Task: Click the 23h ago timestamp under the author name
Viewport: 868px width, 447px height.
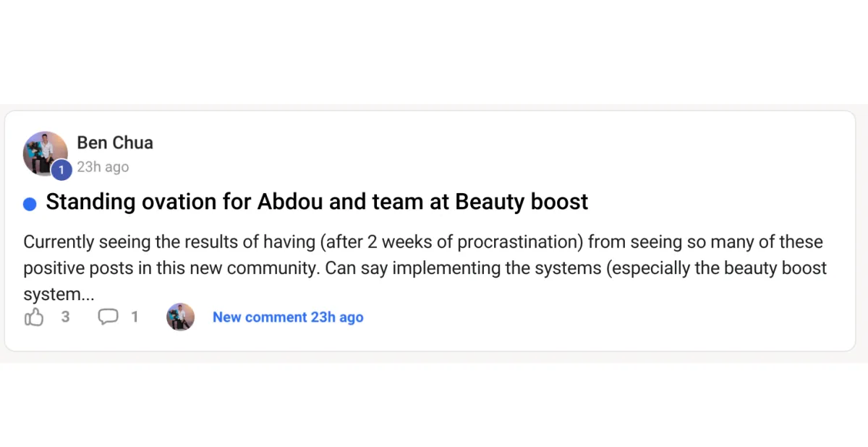Action: tap(103, 167)
